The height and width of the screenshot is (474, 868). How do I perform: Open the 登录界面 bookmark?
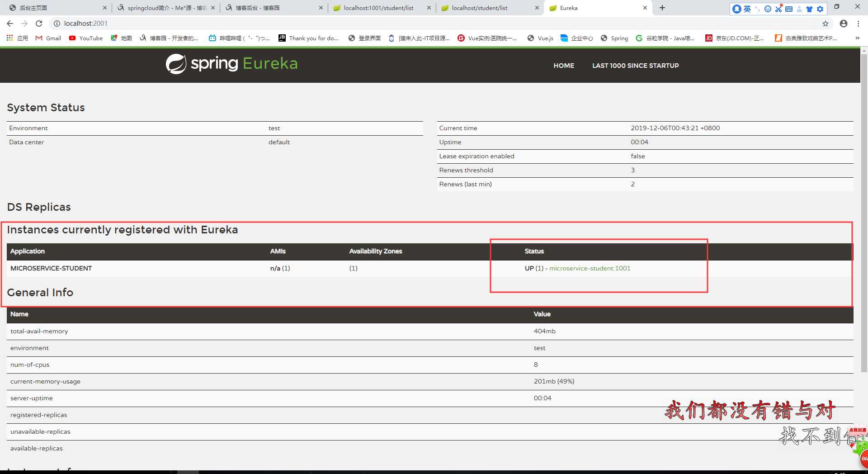tap(364, 38)
